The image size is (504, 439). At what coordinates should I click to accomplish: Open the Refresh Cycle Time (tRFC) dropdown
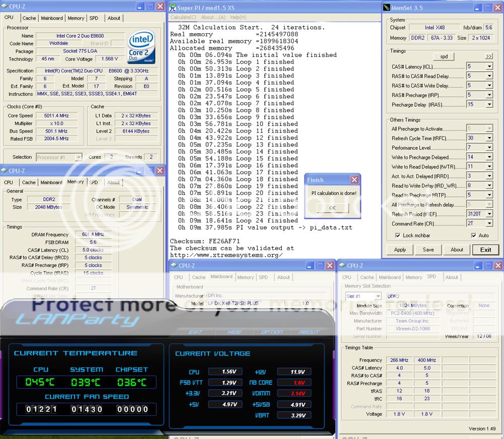489,138
